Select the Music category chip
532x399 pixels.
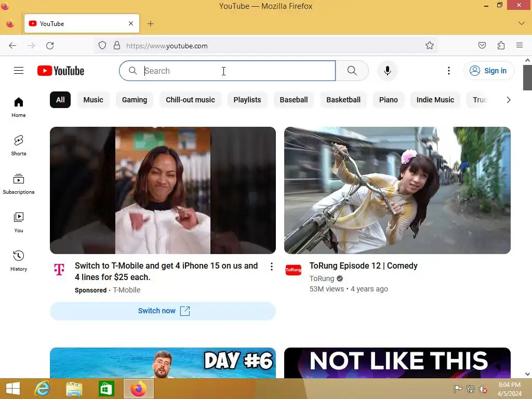tap(94, 100)
